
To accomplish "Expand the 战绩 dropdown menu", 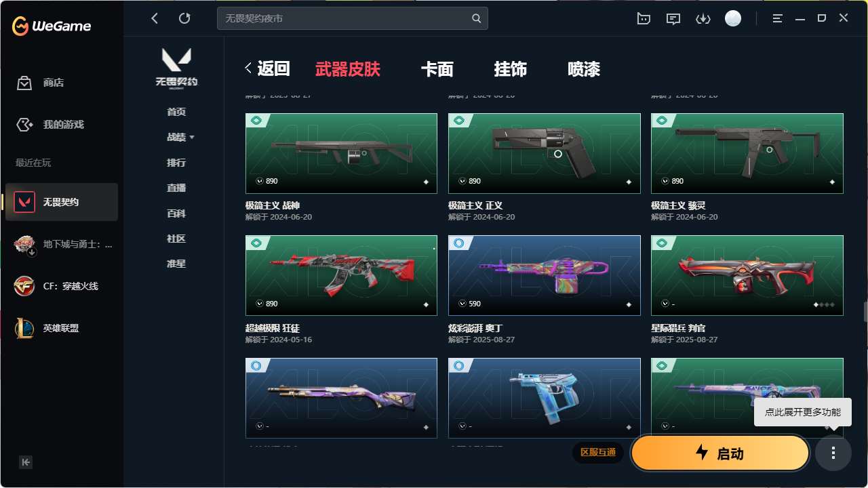I will [180, 137].
